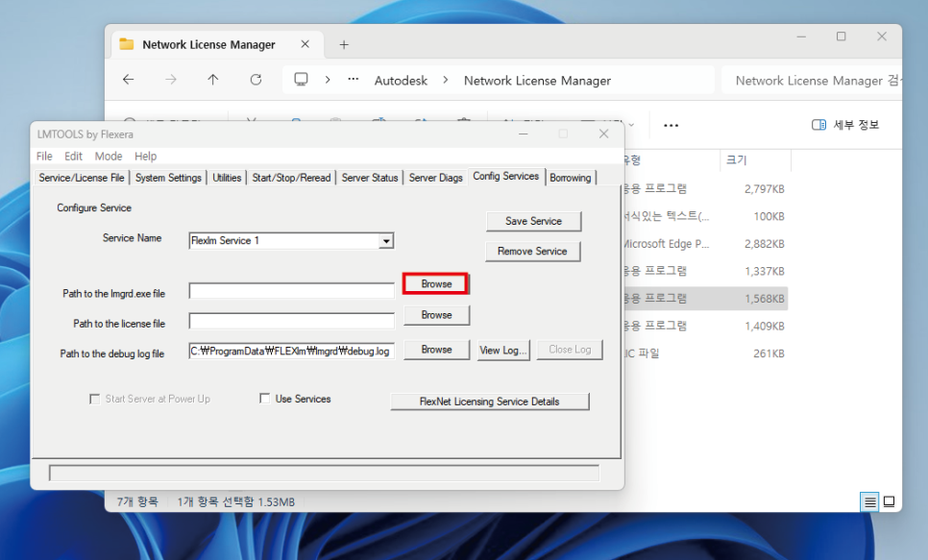Click Browse for the debug log file
928x560 pixels.
coord(436,350)
